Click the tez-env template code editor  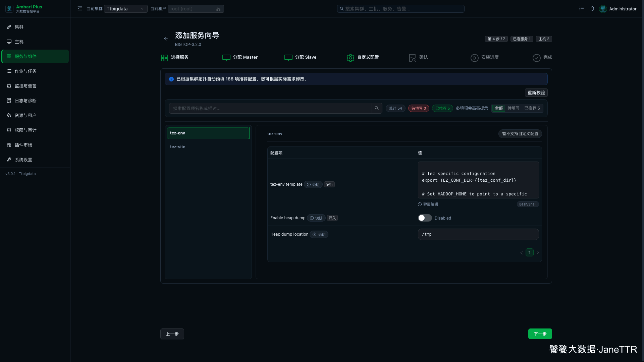pyautogui.click(x=478, y=180)
